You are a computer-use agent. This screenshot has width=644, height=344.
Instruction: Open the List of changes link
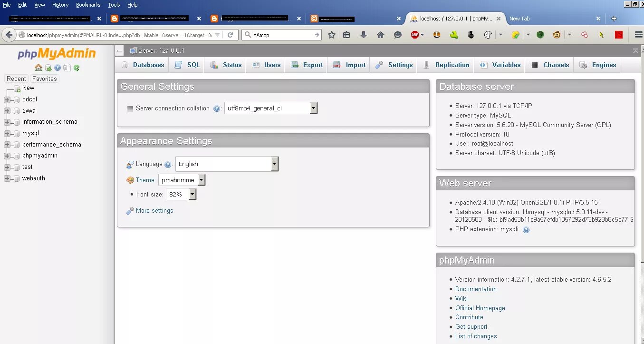pos(476,336)
